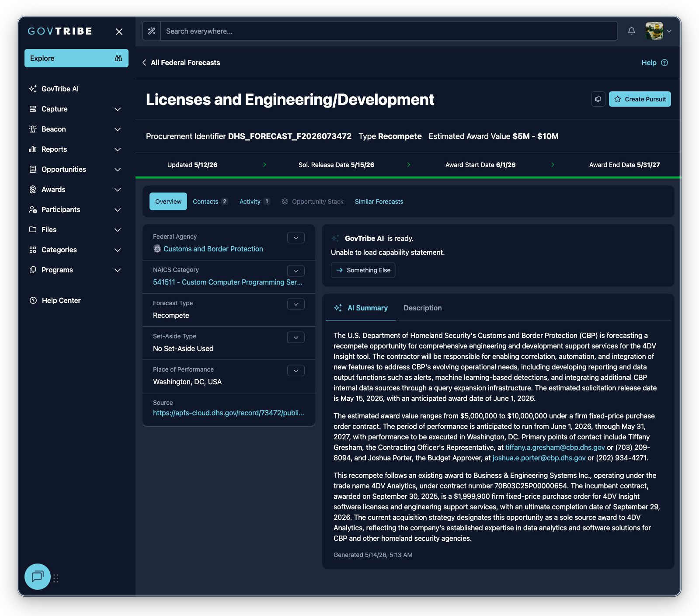Expand the Awards menu chevron
The image size is (699, 616).
point(118,189)
